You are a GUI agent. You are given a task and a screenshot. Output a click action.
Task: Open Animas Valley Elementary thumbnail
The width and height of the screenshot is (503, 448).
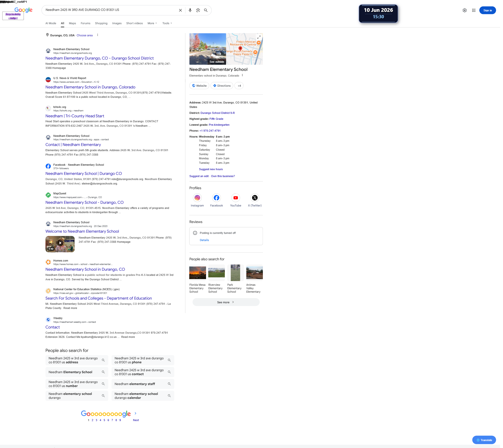[x=254, y=273]
